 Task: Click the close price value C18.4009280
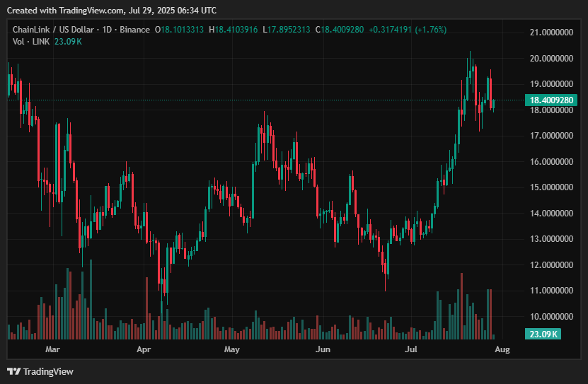340,30
